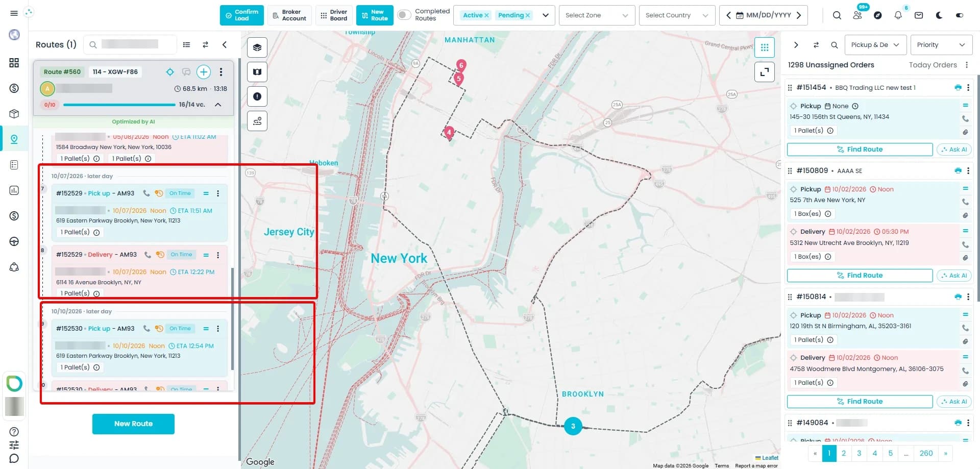980x469 pixels.
Task: Switch to dark mode moon icon
Action: pyautogui.click(x=939, y=15)
